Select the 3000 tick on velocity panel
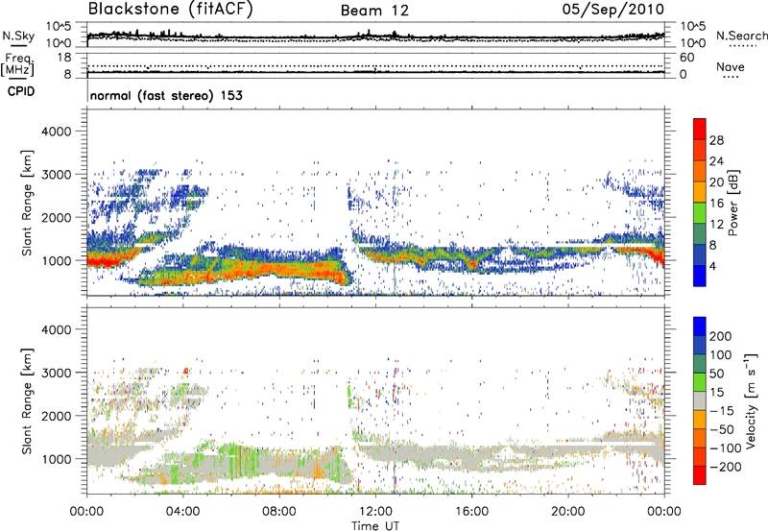 click(57, 373)
